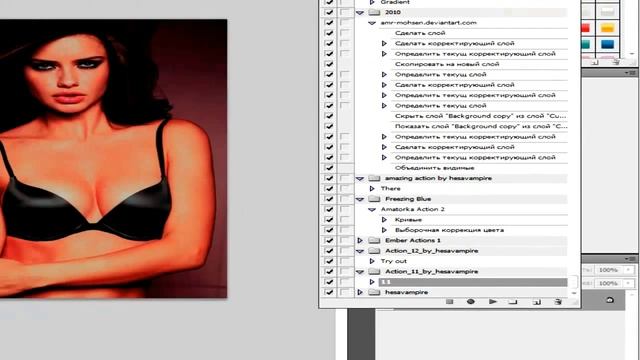This screenshot has width=640, height=360.
Task: Expand the highlighted 11 action
Action: [x=372, y=282]
